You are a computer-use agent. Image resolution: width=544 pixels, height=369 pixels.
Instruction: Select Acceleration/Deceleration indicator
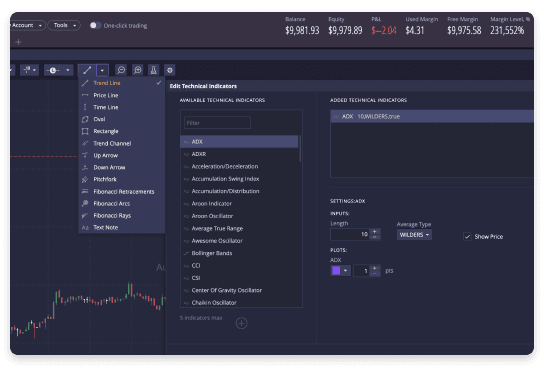tap(239, 166)
